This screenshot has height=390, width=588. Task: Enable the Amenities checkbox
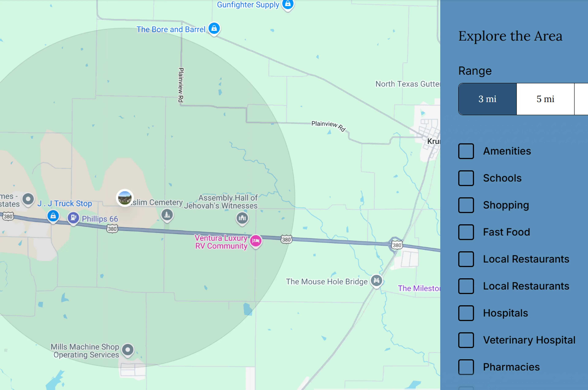(x=466, y=151)
